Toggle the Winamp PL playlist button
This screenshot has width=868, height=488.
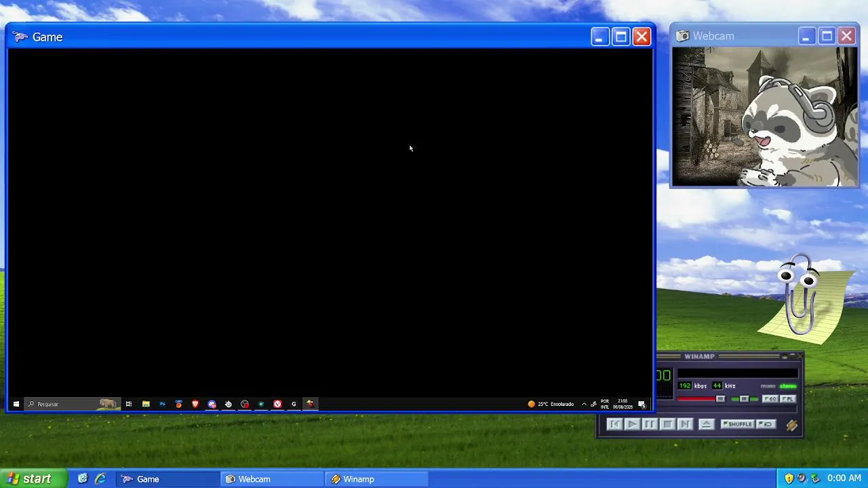pyautogui.click(x=787, y=399)
